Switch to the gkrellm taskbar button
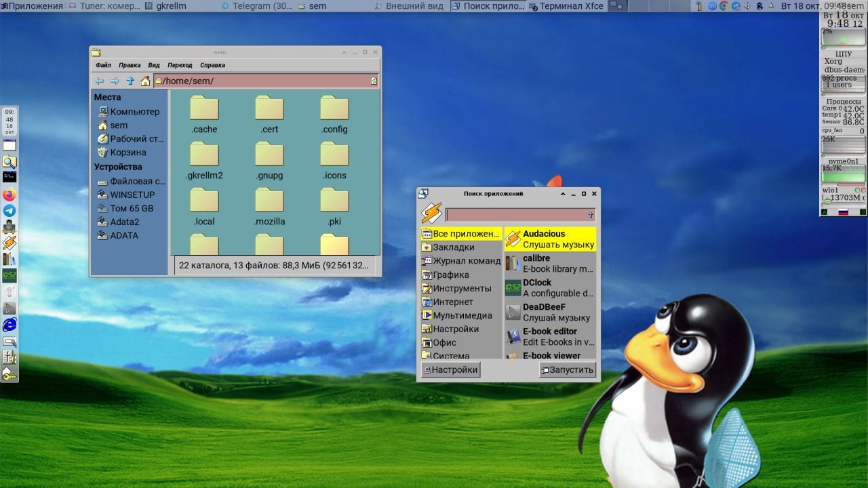868x488 pixels. click(x=165, y=6)
